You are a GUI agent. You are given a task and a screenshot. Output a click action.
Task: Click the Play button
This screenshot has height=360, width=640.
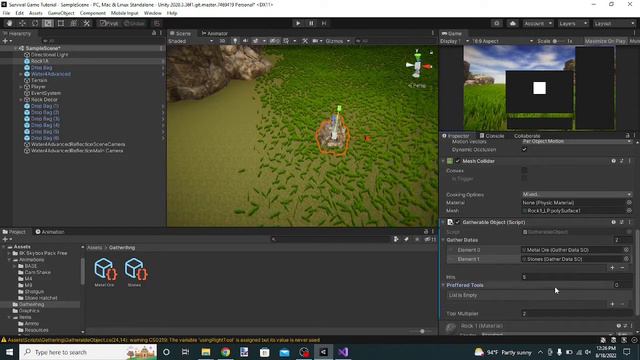298,23
